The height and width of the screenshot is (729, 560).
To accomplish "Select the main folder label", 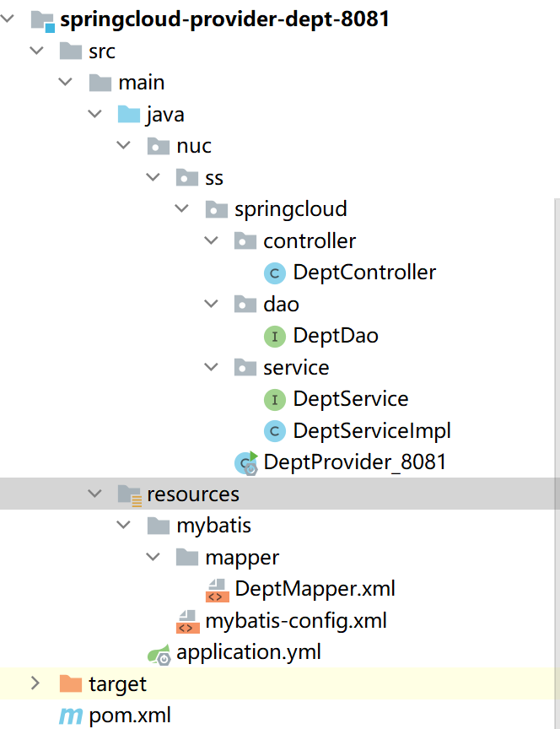I will 142,83.
